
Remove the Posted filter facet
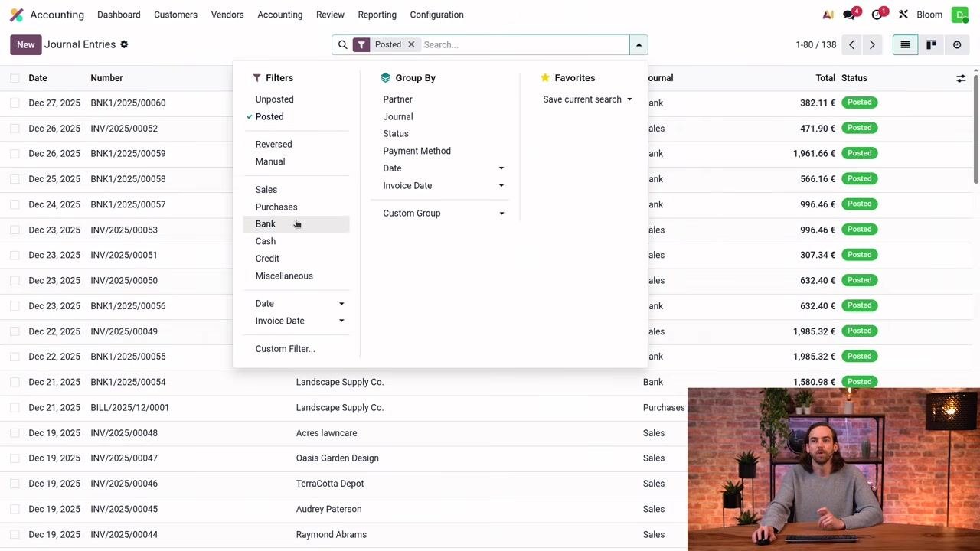click(x=411, y=44)
